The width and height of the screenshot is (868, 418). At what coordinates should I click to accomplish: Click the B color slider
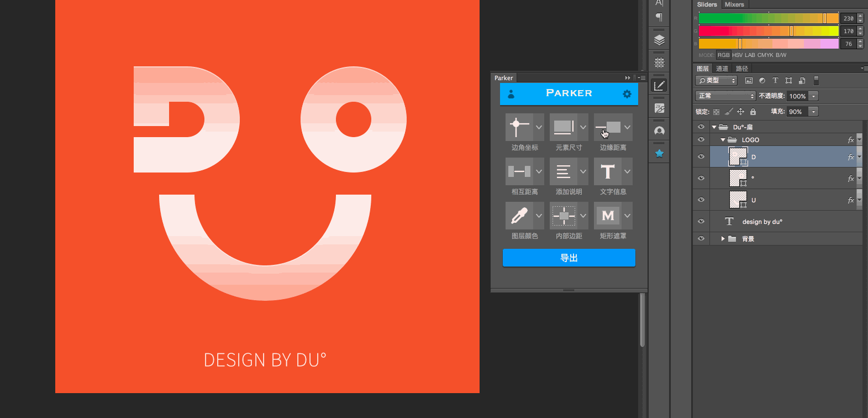point(769,44)
